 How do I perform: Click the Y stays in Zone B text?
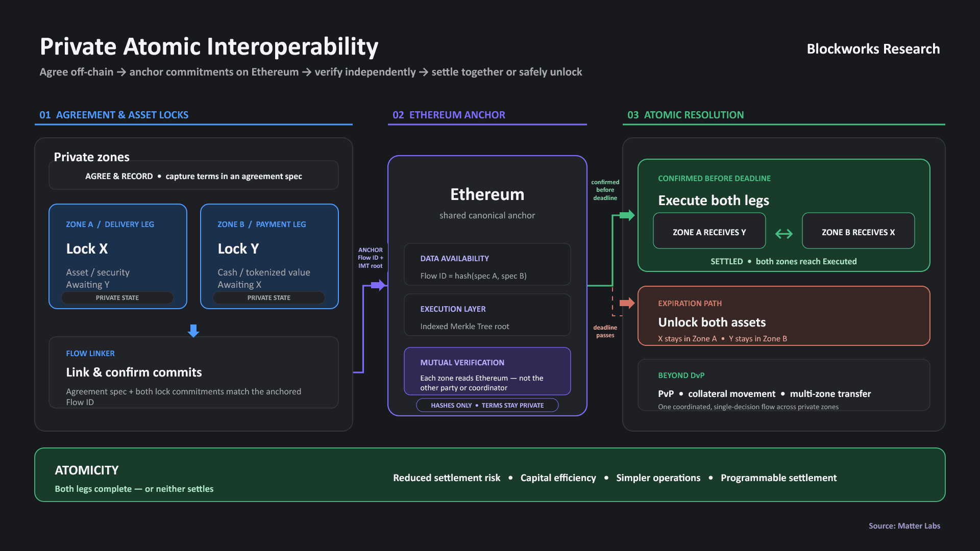(x=758, y=339)
